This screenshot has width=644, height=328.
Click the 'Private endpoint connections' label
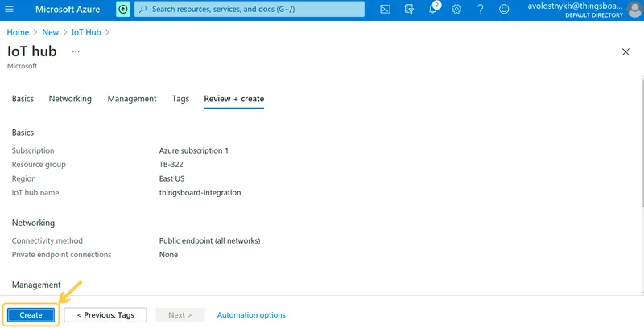point(62,255)
